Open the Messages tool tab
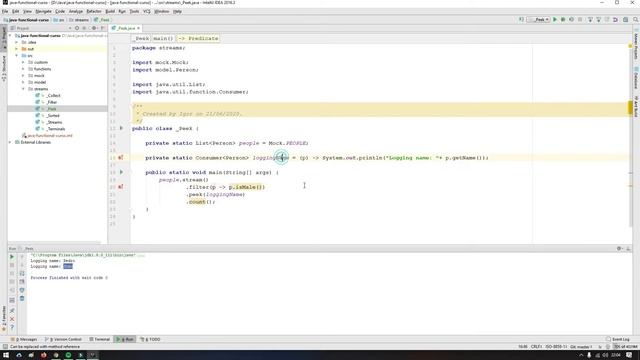 coord(25,339)
